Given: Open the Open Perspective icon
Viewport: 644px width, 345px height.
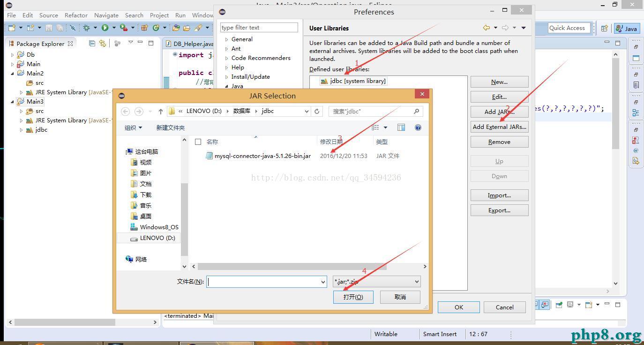Looking at the screenshot, I should tap(605, 28).
